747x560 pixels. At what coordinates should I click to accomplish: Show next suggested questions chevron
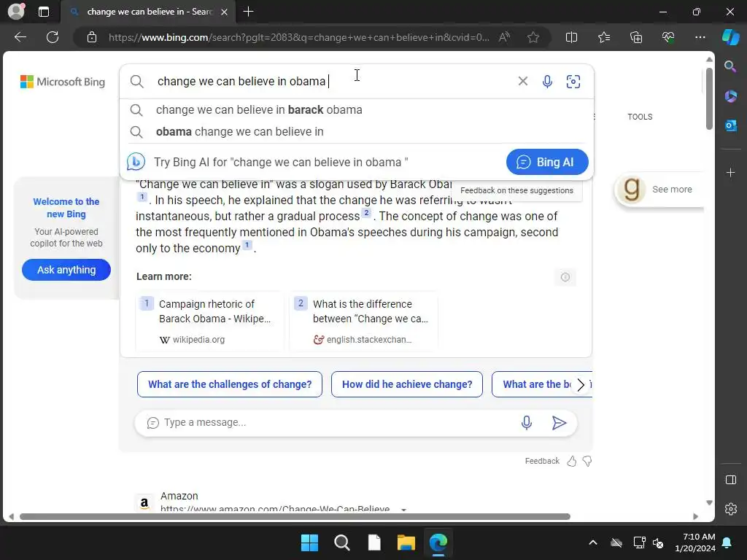[x=580, y=385]
